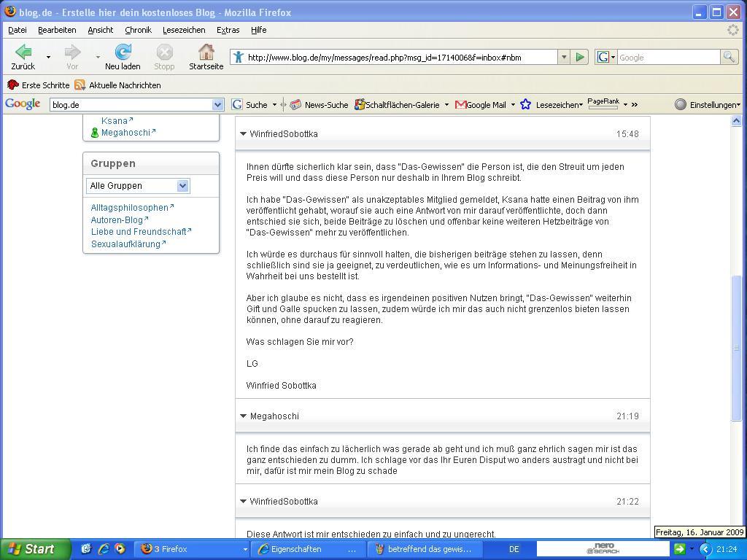Screen dimensions: 747x560
Task: Open the Suche options dropdown arrow
Action: coord(274,105)
